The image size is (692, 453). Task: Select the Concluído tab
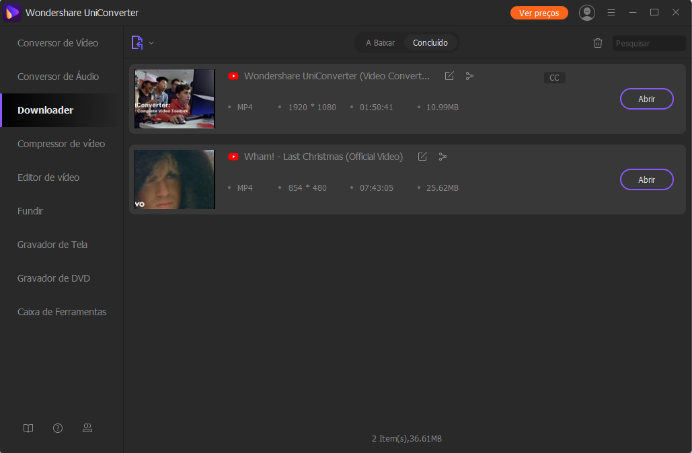click(431, 43)
